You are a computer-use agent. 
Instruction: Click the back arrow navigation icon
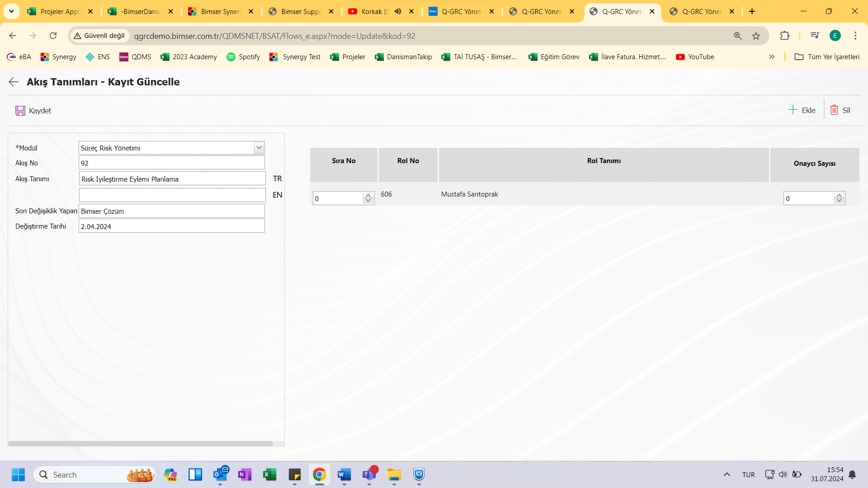click(13, 81)
